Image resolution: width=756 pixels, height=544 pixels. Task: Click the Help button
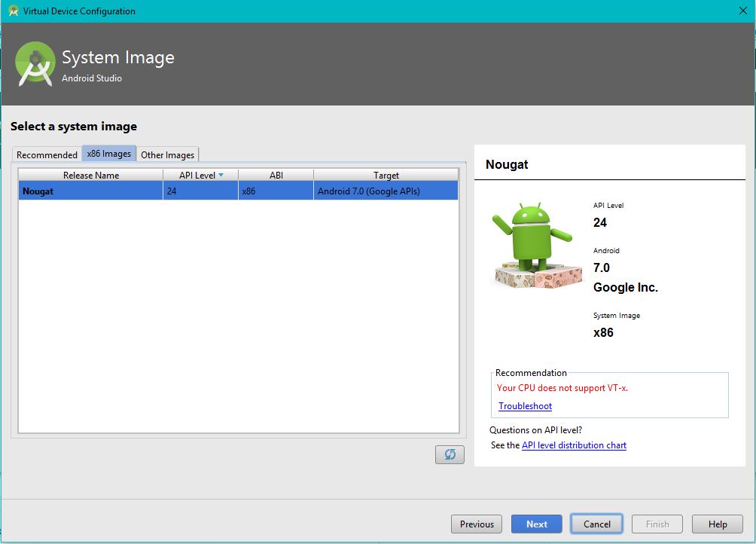pyautogui.click(x=718, y=524)
